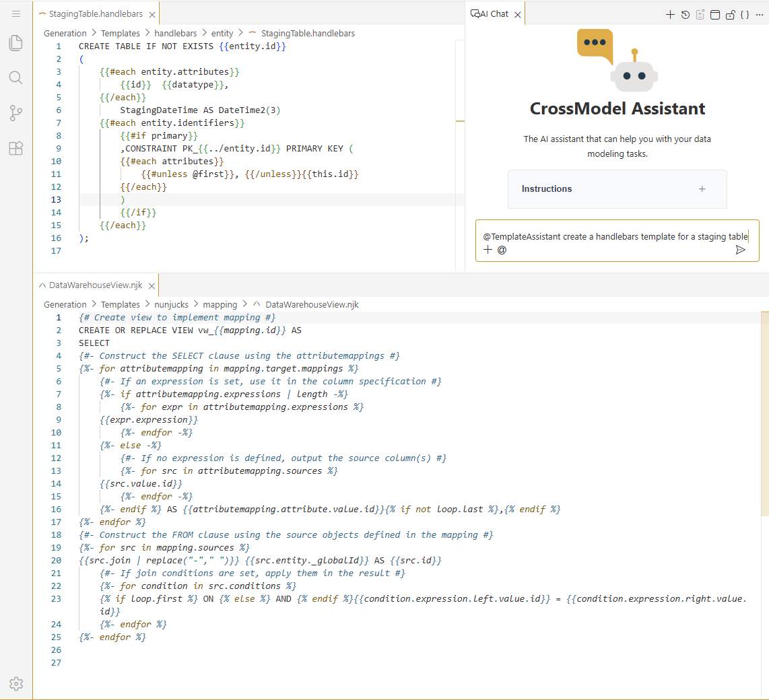The height and width of the screenshot is (700, 769).
Task: Close the DataWarehouseView.njk tab
Action: click(x=152, y=286)
